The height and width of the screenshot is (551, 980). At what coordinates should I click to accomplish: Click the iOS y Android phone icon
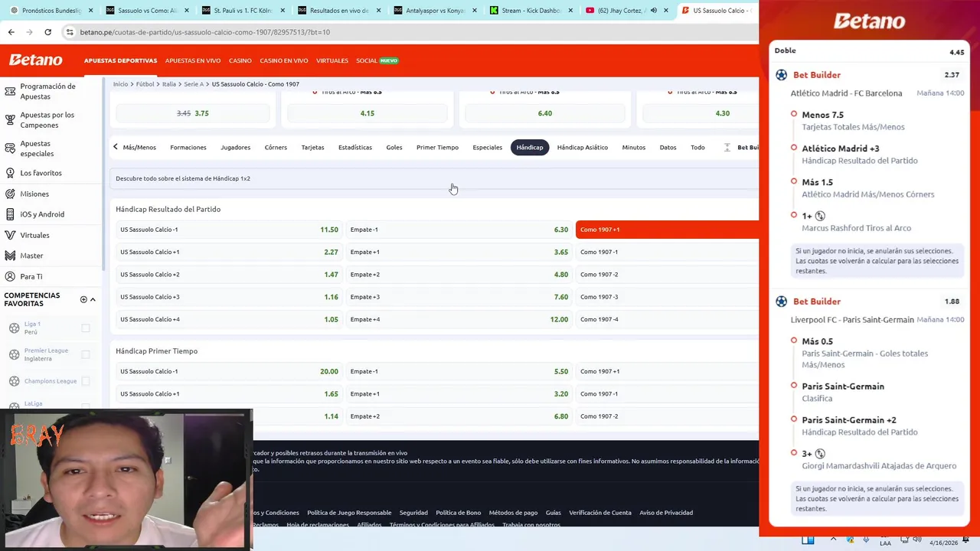(10, 214)
